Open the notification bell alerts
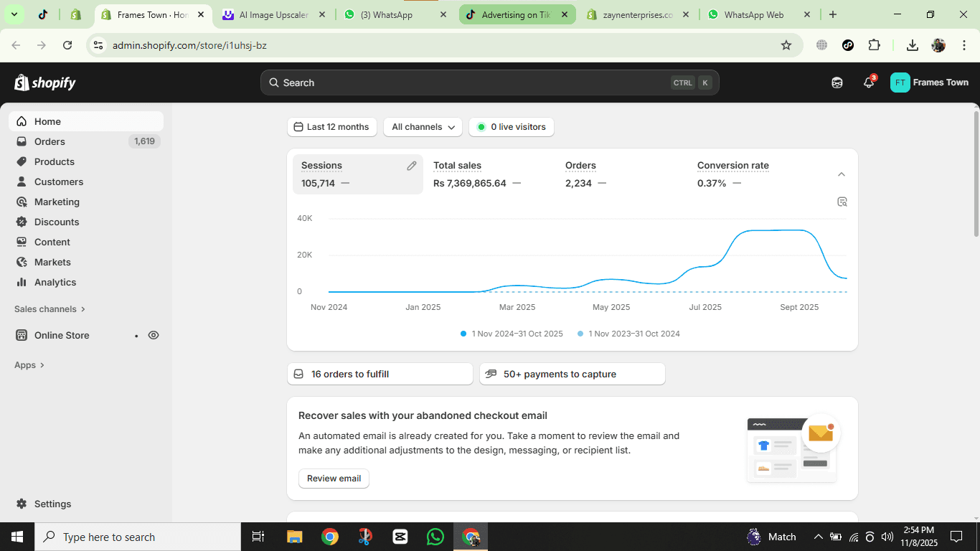The height and width of the screenshot is (551, 980). point(868,83)
